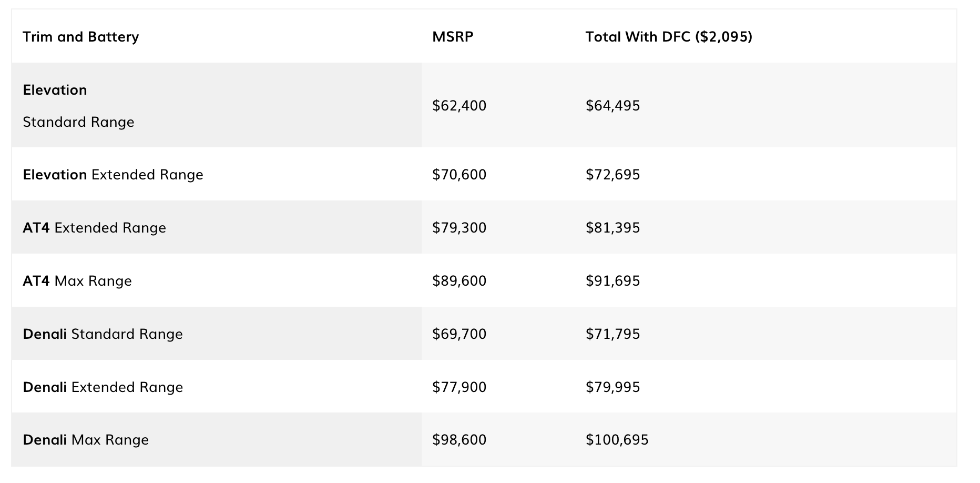Click the $69,700 MSRP value

459,334
